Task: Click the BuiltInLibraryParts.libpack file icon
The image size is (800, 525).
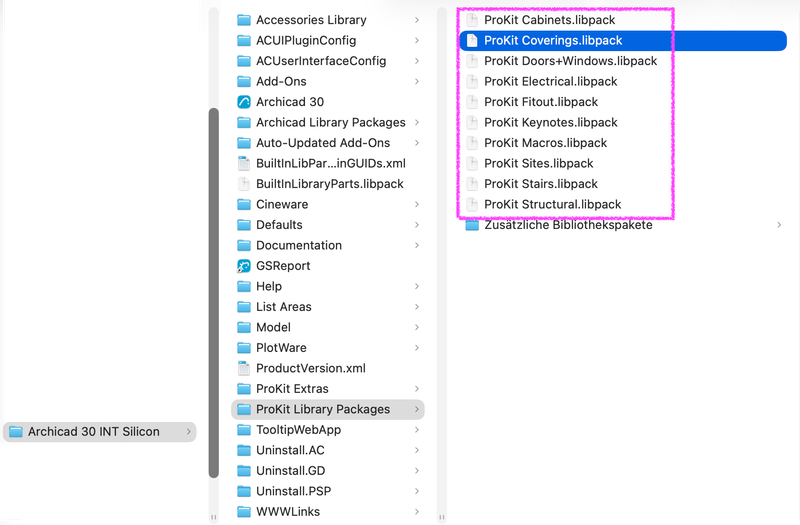Action: (x=244, y=184)
